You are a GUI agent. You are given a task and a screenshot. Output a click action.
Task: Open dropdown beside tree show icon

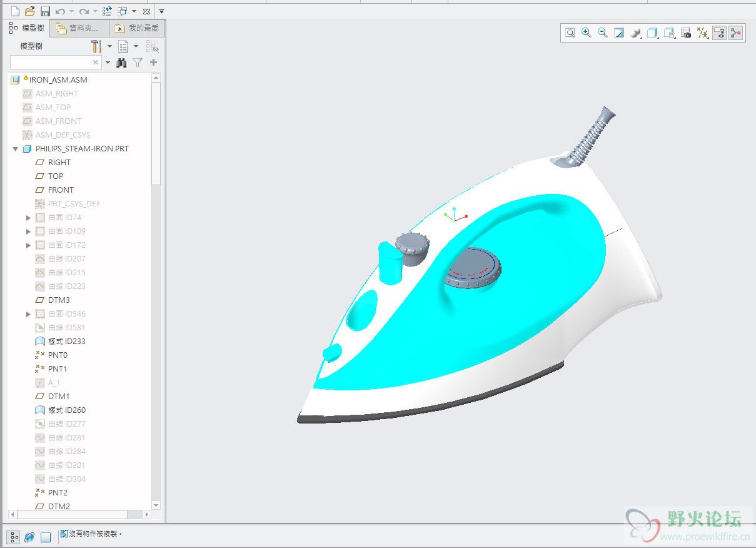136,46
